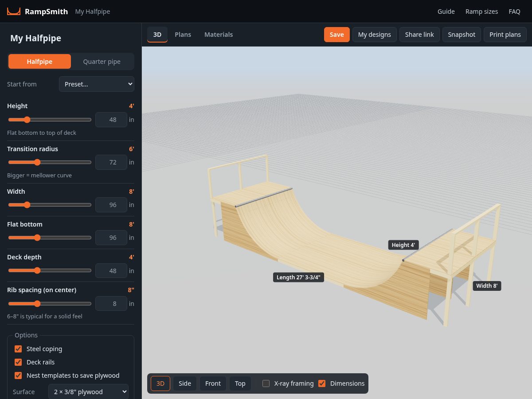Click the My Halfpipe title in header
532x399 pixels.
[93, 12]
